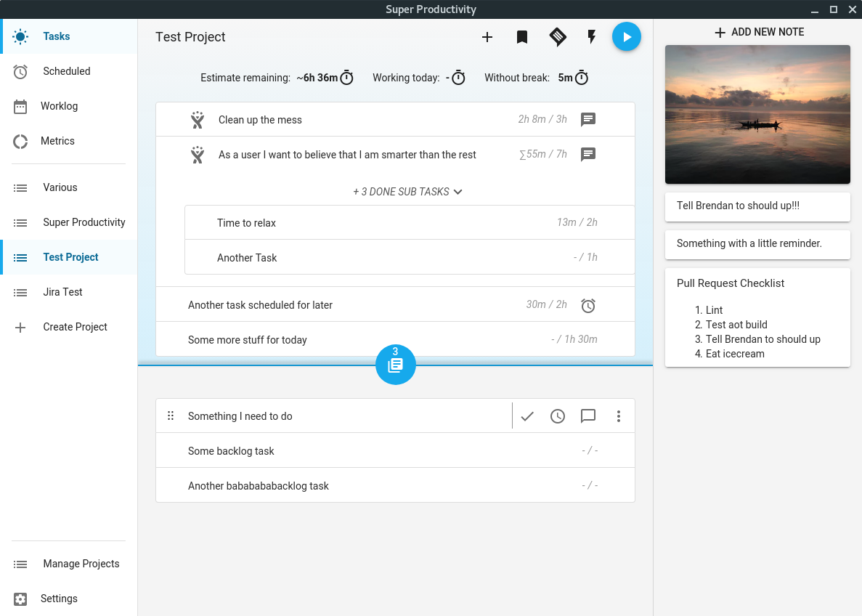Open the three-dot menu on Something I need to do
Screen dimensions: 862x616
pos(619,416)
